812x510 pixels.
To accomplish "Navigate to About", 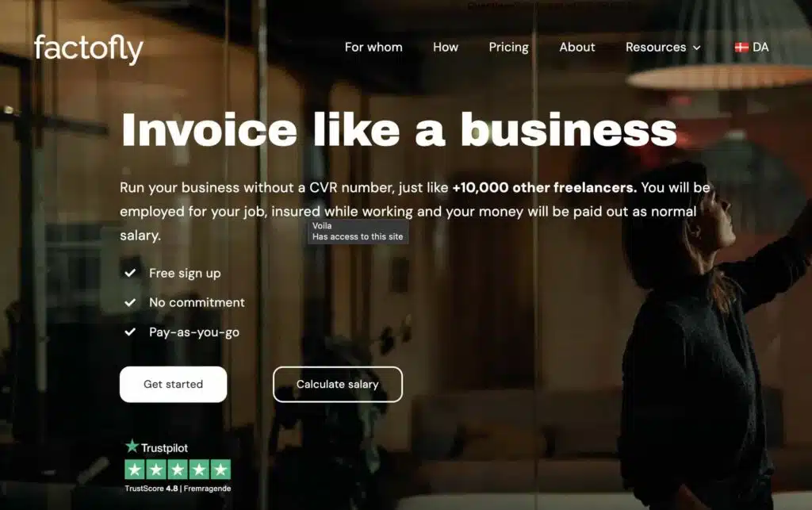I will 577,47.
